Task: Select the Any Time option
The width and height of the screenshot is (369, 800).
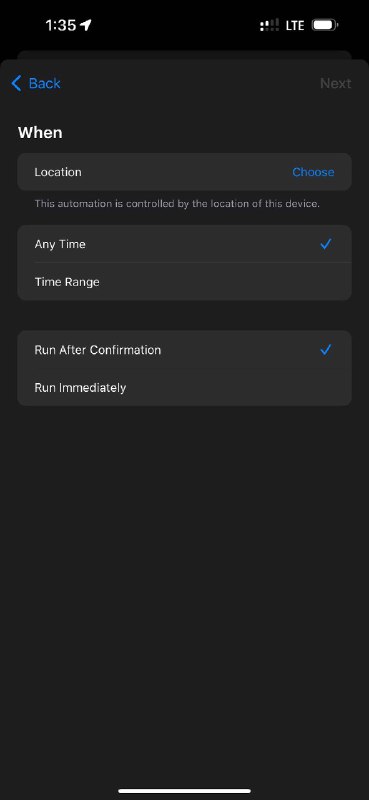Action: 184,244
